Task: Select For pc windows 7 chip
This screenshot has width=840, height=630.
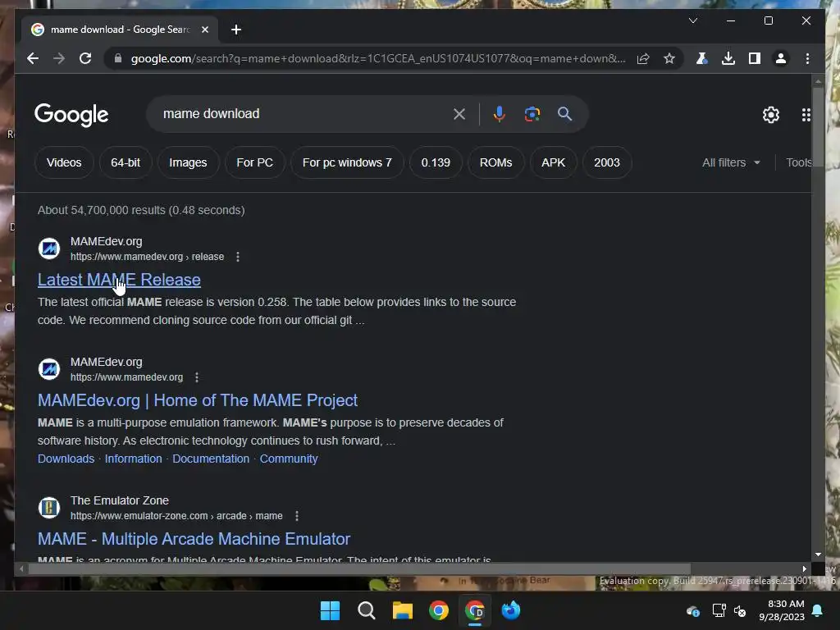Action: 347,162
